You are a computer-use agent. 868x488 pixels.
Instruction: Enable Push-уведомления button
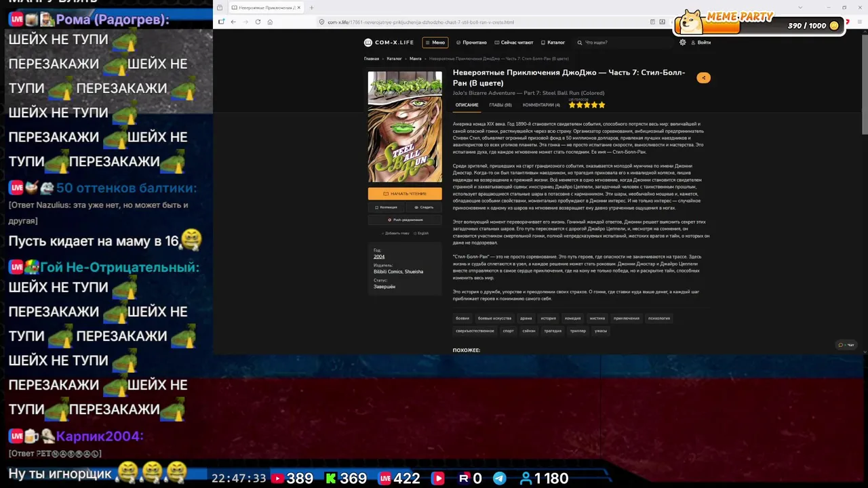click(405, 220)
